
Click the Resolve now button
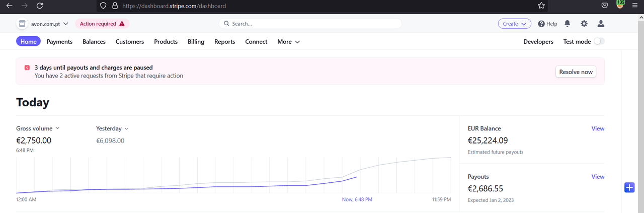pos(576,72)
